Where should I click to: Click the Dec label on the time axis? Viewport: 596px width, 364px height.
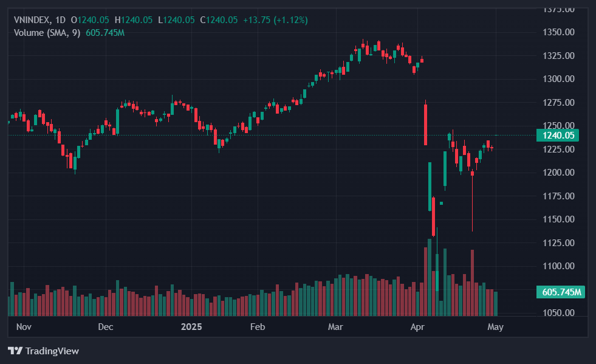(106, 327)
